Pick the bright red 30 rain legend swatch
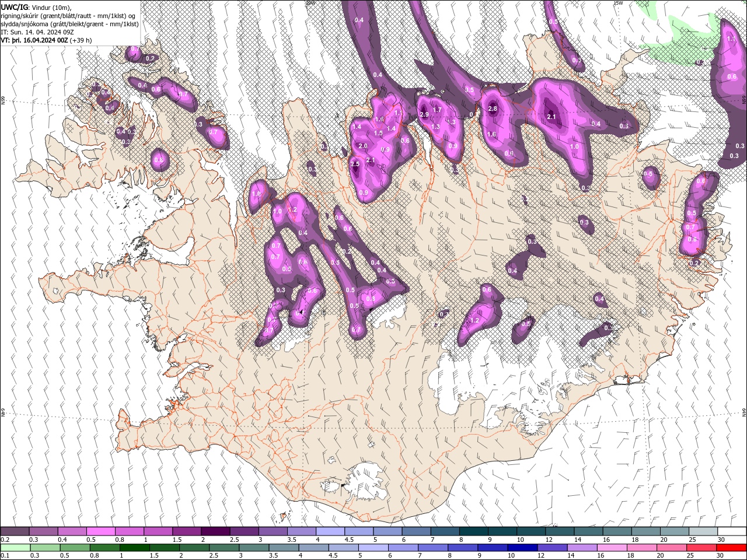 pyautogui.click(x=731, y=548)
